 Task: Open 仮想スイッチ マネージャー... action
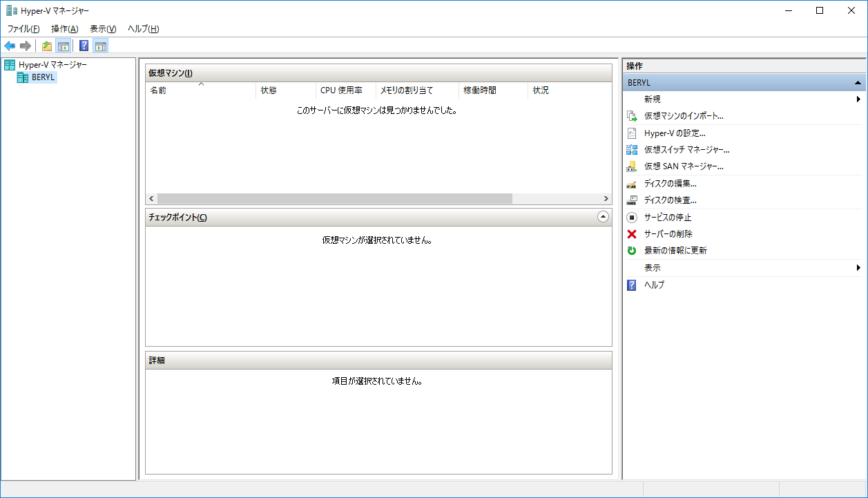point(687,150)
